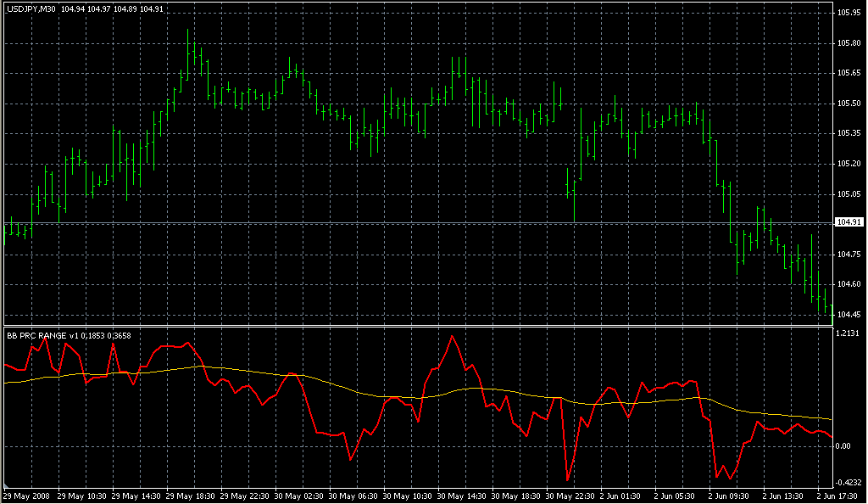Select the 105.50 level on price axis
This screenshot has width=868, height=504.
[x=849, y=103]
